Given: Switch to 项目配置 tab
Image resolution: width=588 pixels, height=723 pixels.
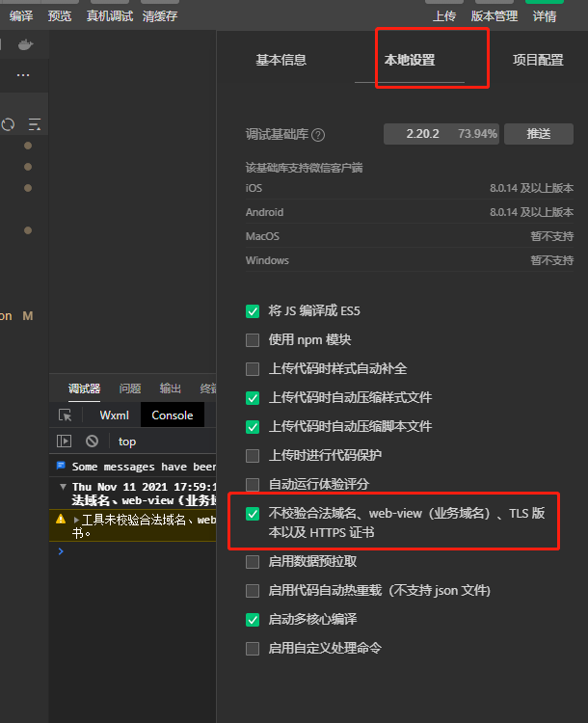Looking at the screenshot, I should 538,60.
